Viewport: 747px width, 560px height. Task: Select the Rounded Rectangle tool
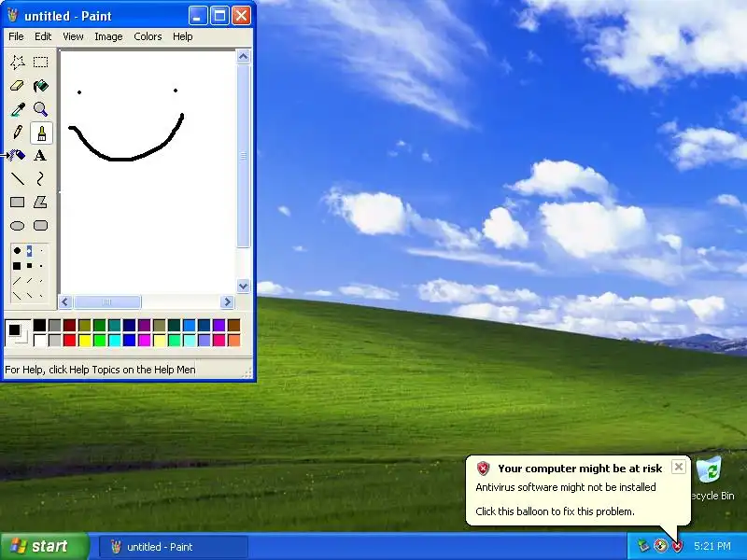tap(40, 225)
